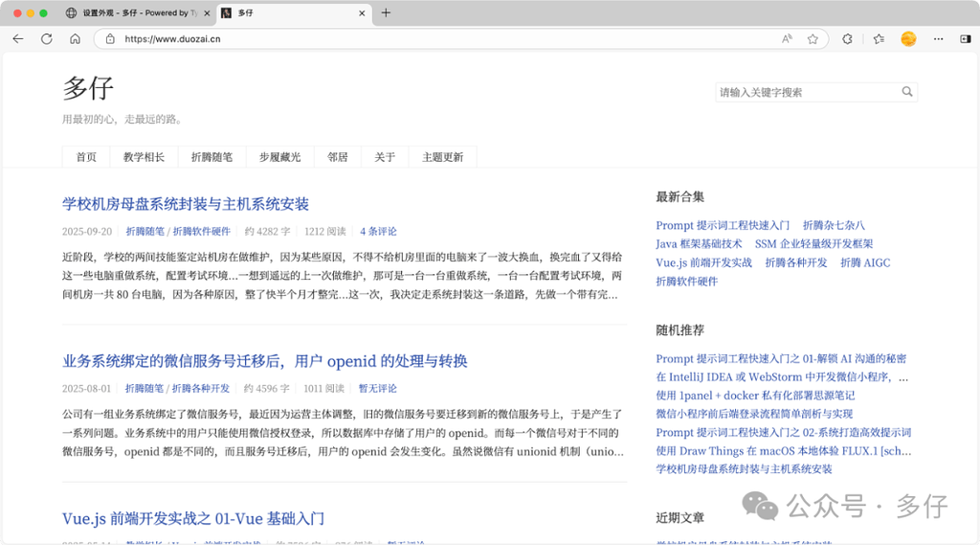Bookmark this page with the star icon
This screenshot has height=545, width=980.
(x=813, y=39)
